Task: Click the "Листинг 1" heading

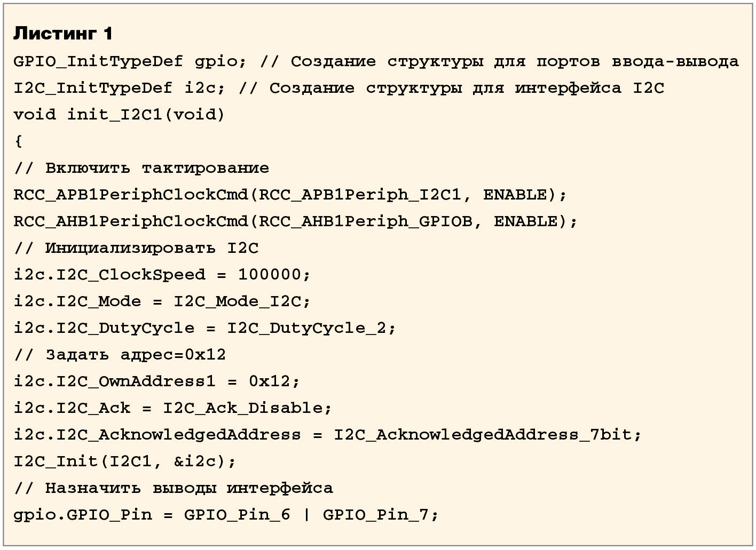Action: tap(63, 34)
